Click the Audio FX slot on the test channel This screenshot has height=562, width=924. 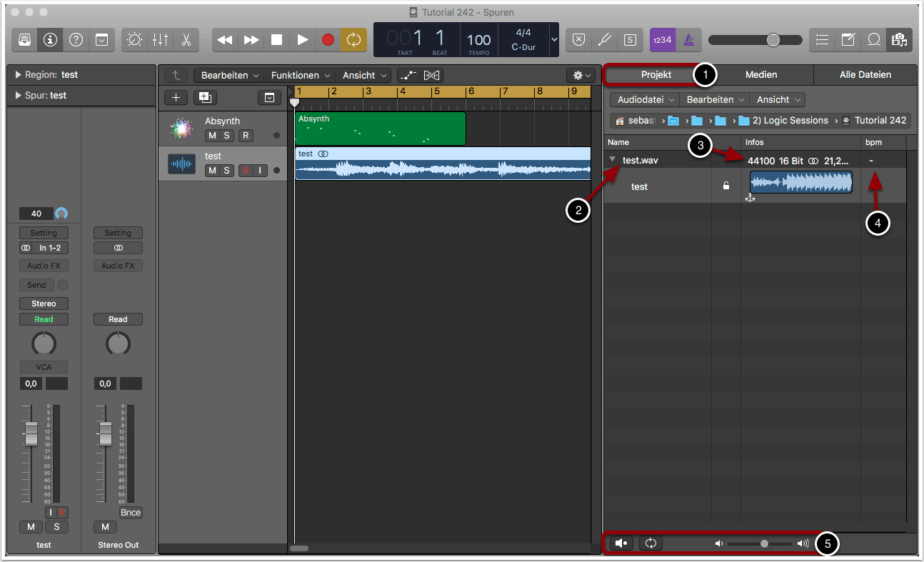pyautogui.click(x=44, y=266)
